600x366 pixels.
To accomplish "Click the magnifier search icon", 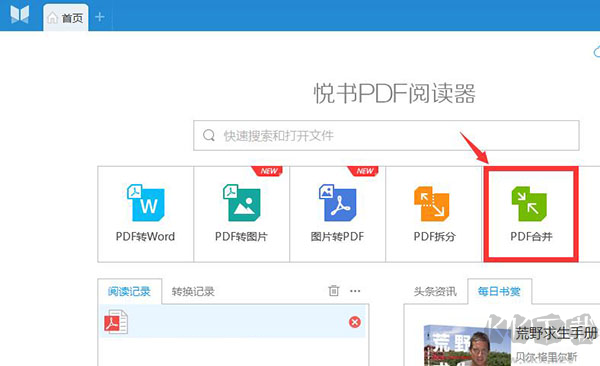I will click(x=209, y=135).
